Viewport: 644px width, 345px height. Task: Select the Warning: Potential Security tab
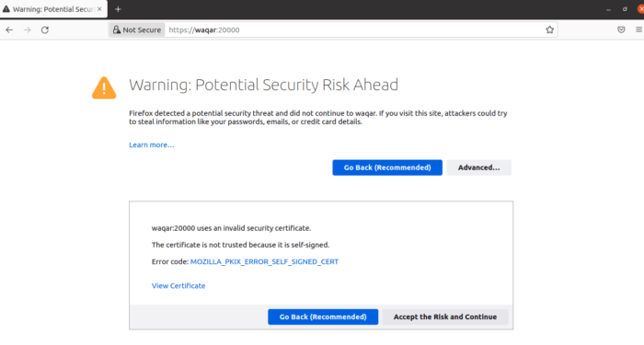tap(53, 9)
